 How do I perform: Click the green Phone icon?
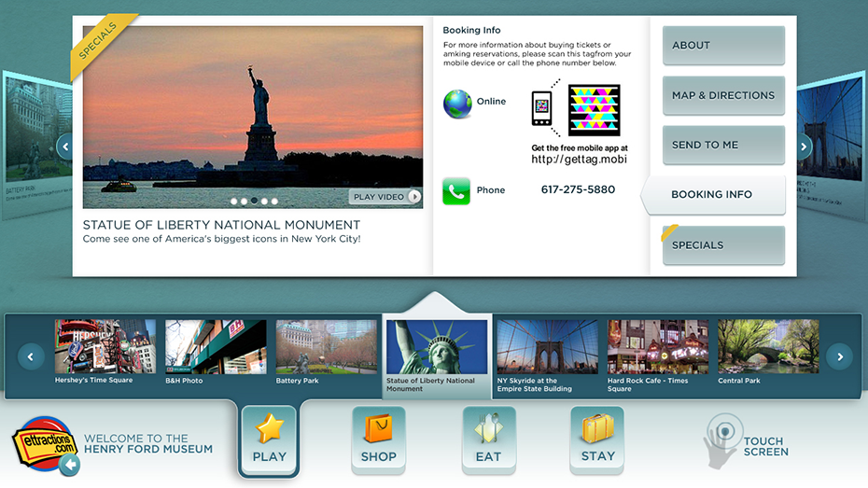[456, 191]
